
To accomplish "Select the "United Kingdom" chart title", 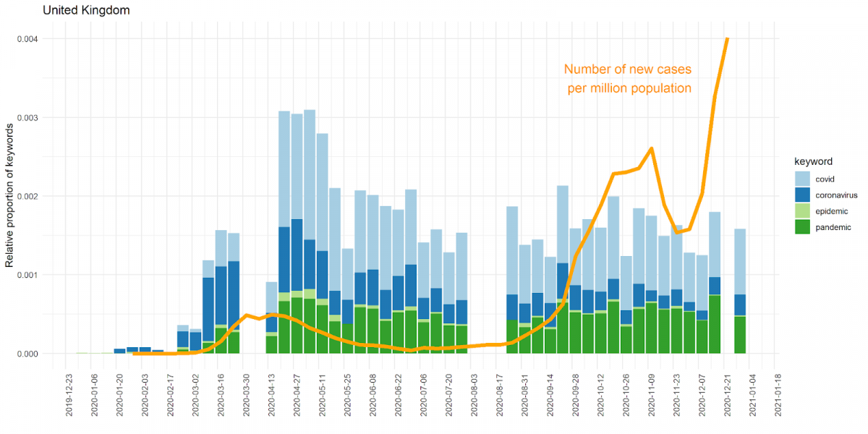I will (86, 11).
